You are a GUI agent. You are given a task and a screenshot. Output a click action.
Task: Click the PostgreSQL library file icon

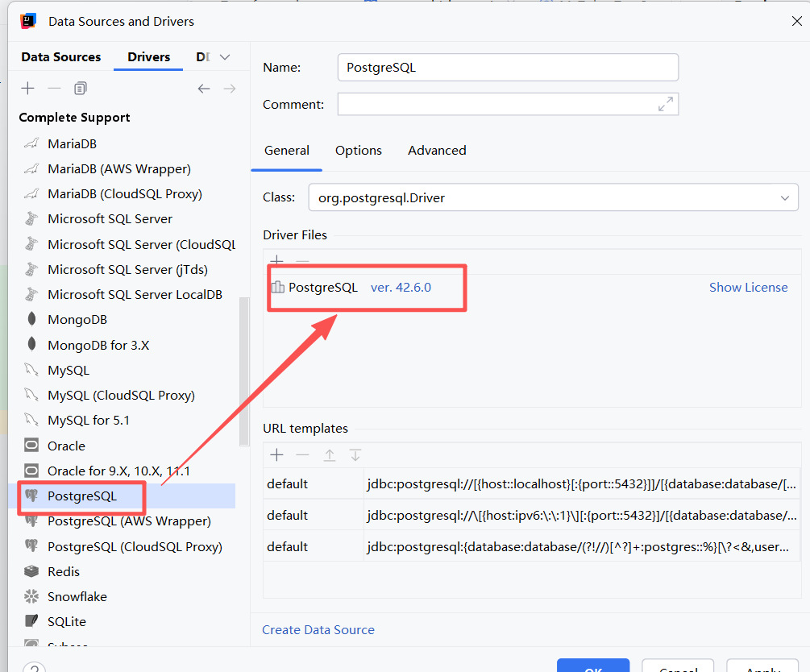(x=278, y=287)
